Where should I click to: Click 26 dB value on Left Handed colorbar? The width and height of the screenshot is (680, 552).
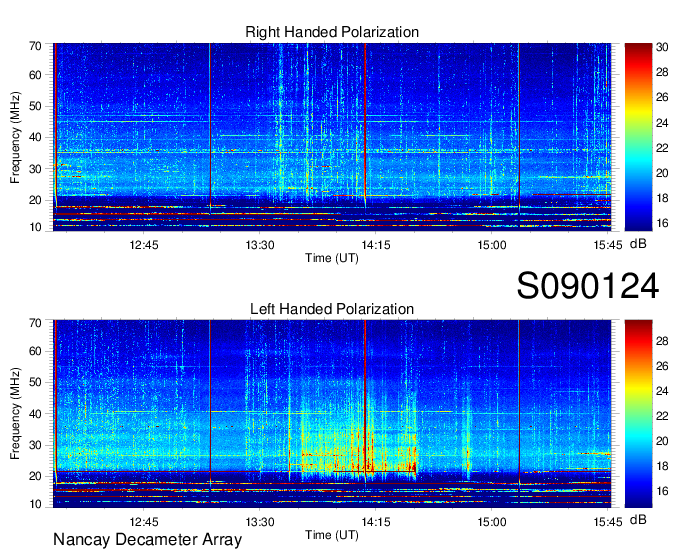pyautogui.click(x=662, y=366)
